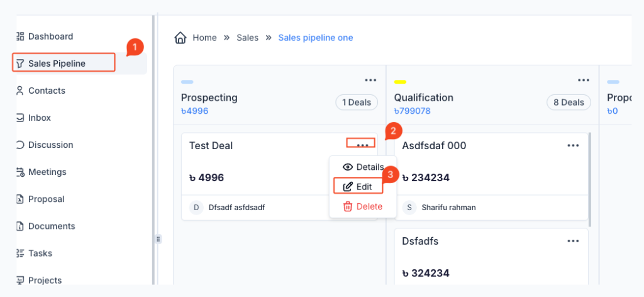
Task: Click the Contacts person icon
Action: pyautogui.click(x=20, y=91)
